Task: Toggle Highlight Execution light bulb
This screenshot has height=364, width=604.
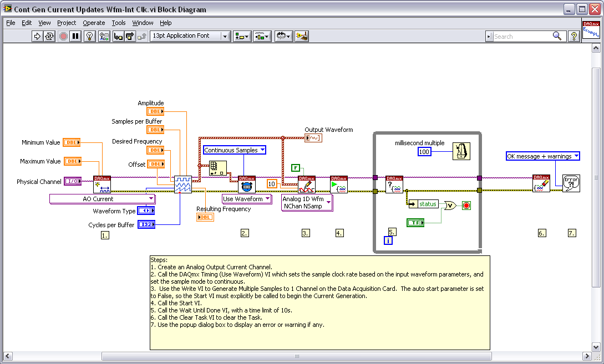Action: [x=90, y=36]
